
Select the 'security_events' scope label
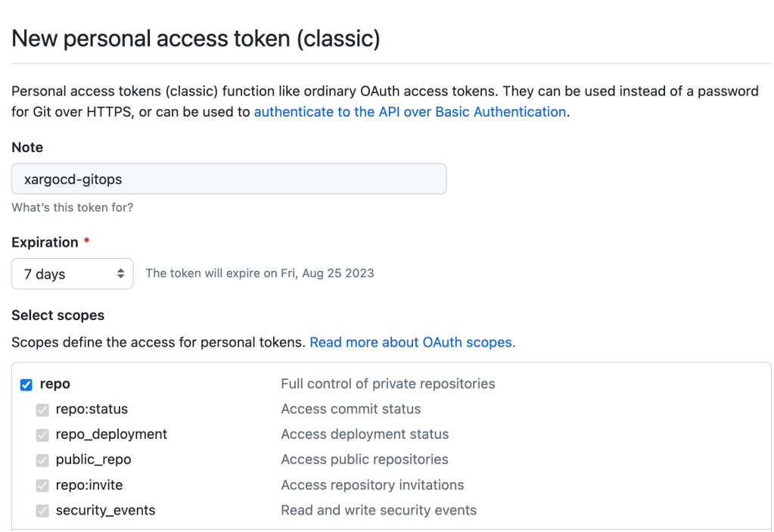(x=105, y=510)
